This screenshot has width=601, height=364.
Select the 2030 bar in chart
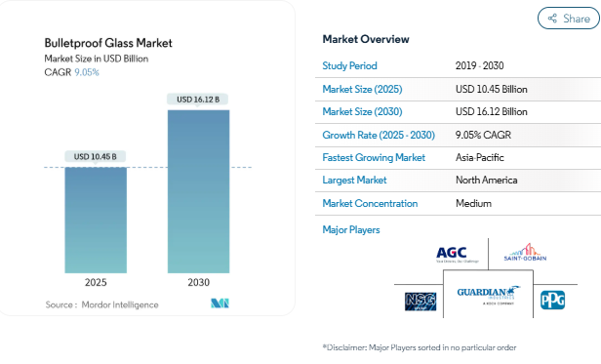coord(199,191)
